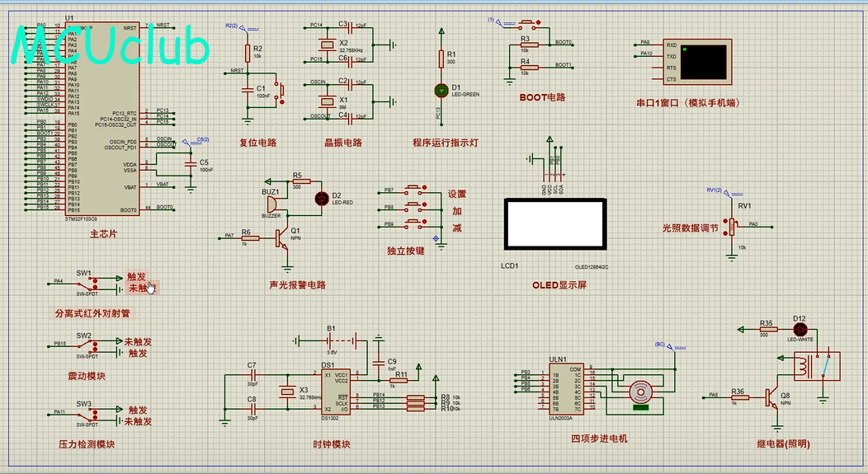Toggle switch SW1 infrared sensor
Image resolution: width=868 pixels, height=474 pixels.
pyautogui.click(x=87, y=284)
